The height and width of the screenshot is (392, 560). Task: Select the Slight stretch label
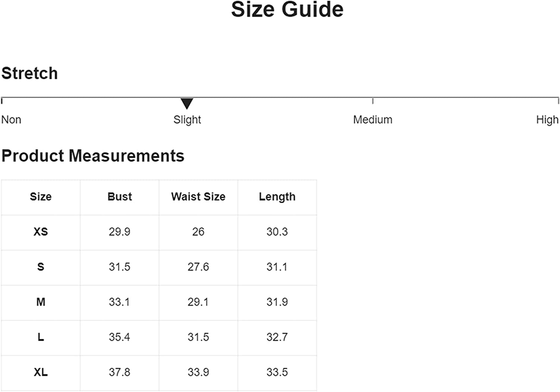tap(187, 120)
